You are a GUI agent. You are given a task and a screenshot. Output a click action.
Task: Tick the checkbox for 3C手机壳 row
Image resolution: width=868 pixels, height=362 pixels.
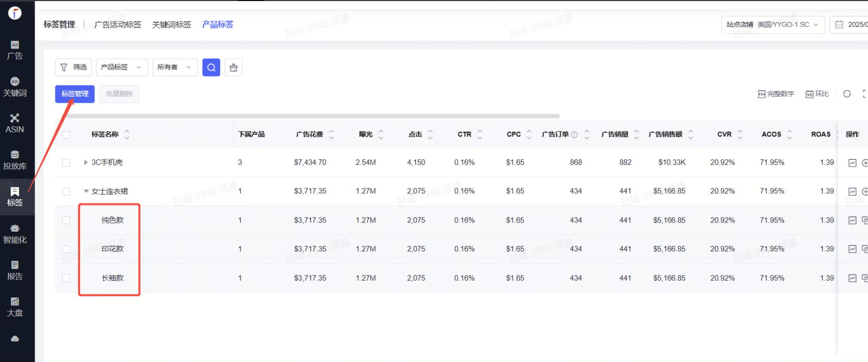[66, 163]
